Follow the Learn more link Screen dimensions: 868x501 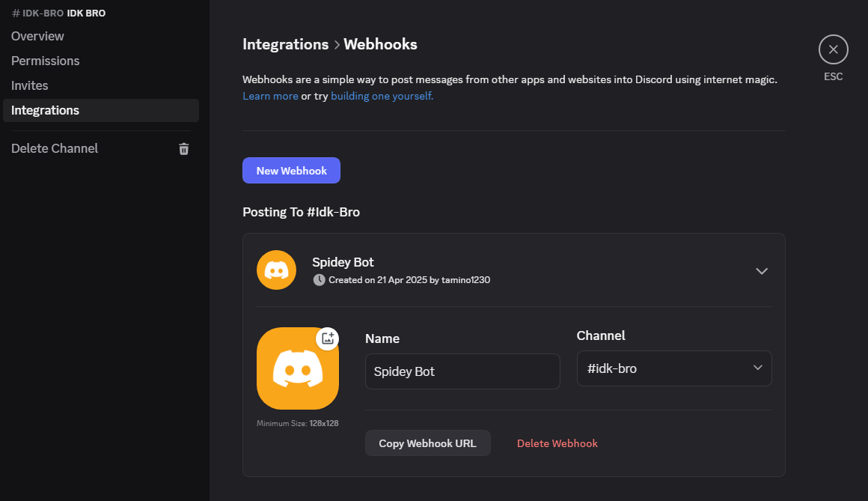coord(270,96)
